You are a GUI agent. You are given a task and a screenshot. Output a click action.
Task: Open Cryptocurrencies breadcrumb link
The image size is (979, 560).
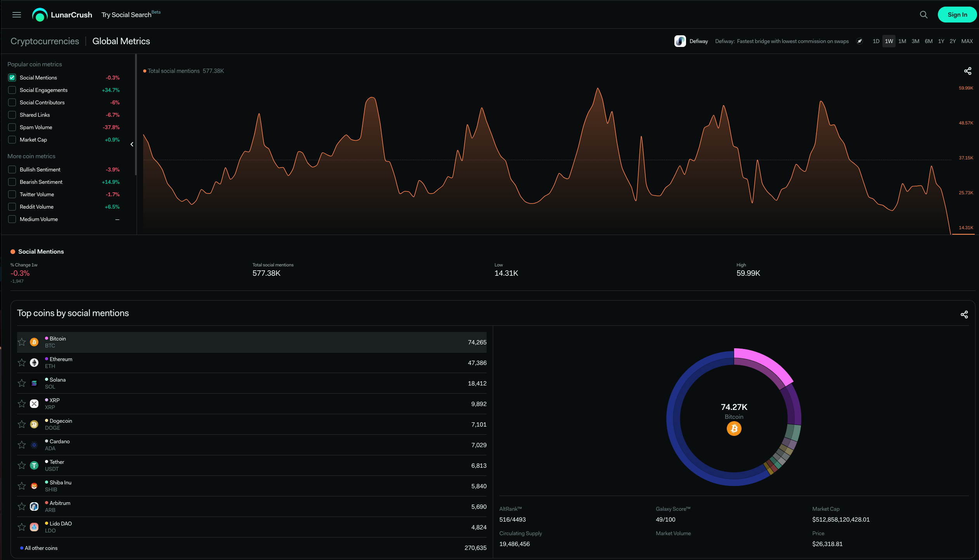(45, 41)
